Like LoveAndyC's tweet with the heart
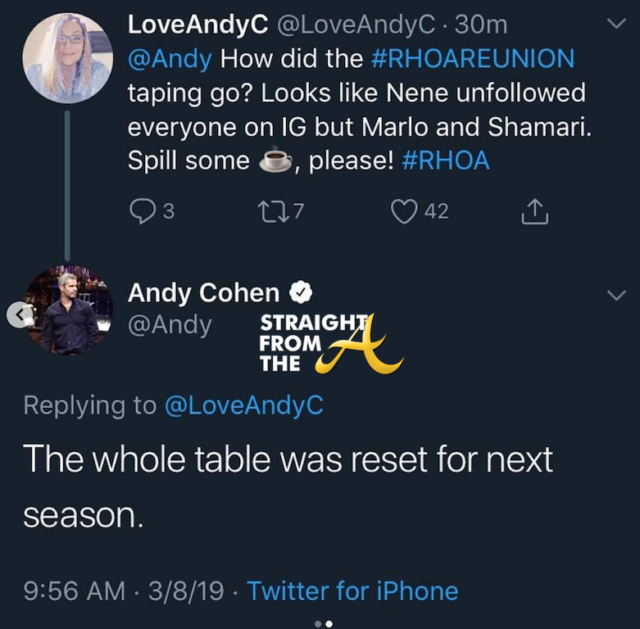The width and height of the screenshot is (640, 629). pyautogui.click(x=406, y=211)
